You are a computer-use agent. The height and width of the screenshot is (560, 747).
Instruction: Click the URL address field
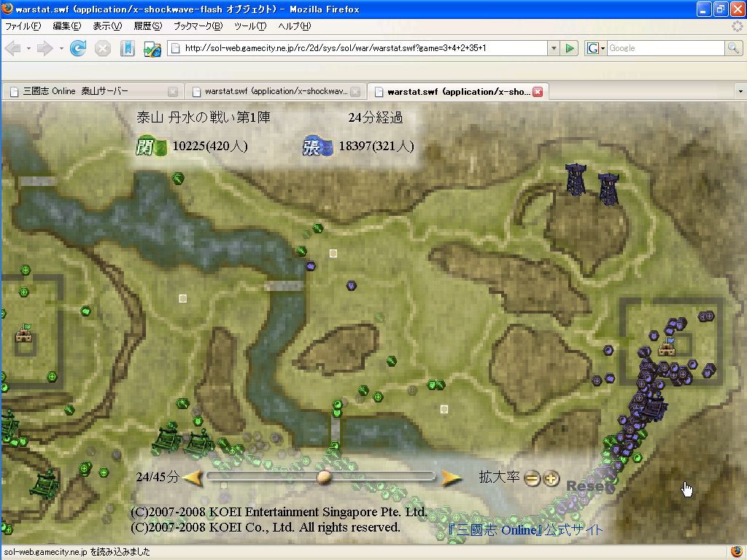(357, 48)
